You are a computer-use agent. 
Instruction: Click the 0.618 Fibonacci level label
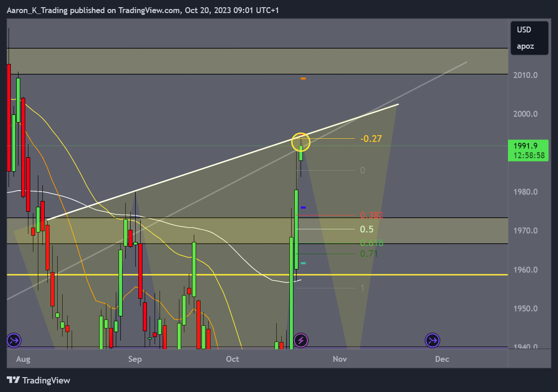(371, 243)
